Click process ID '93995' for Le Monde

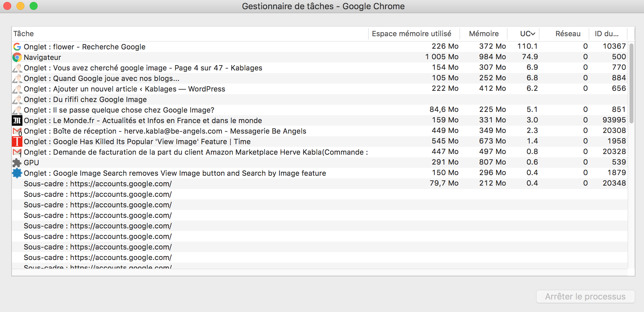coord(614,120)
